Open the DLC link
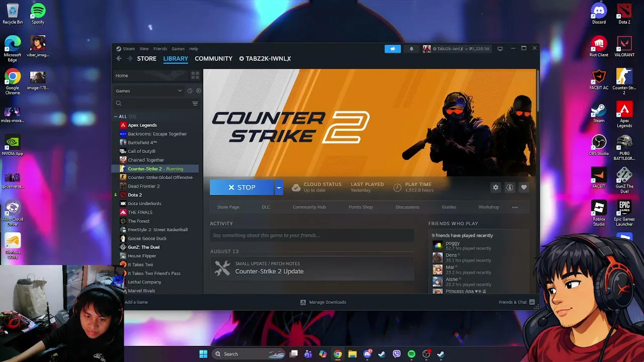The width and height of the screenshot is (644, 362). pos(266,207)
